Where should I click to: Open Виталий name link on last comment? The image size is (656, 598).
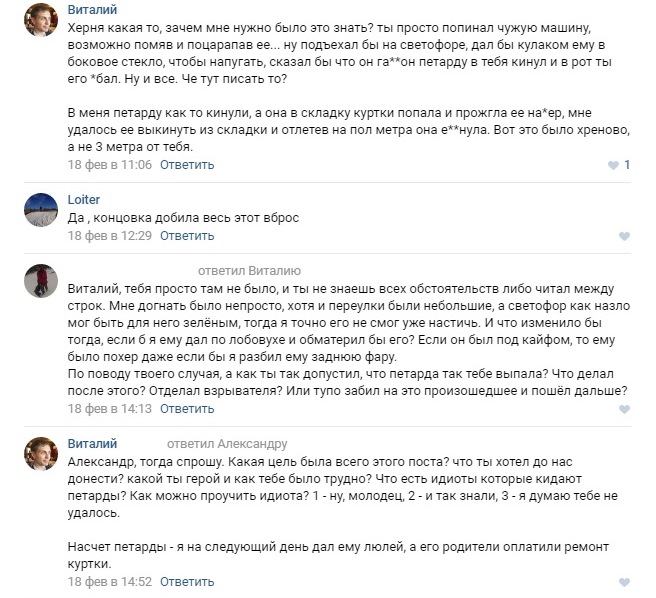[x=92, y=444]
